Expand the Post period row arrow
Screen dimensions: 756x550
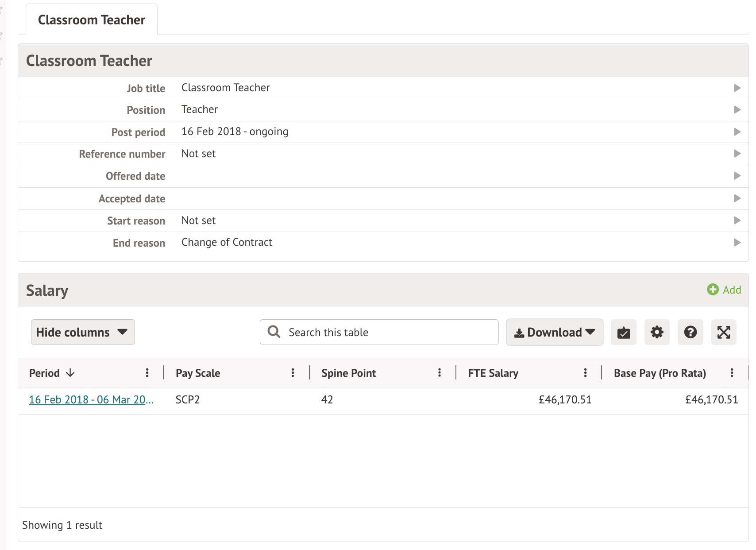pos(737,132)
